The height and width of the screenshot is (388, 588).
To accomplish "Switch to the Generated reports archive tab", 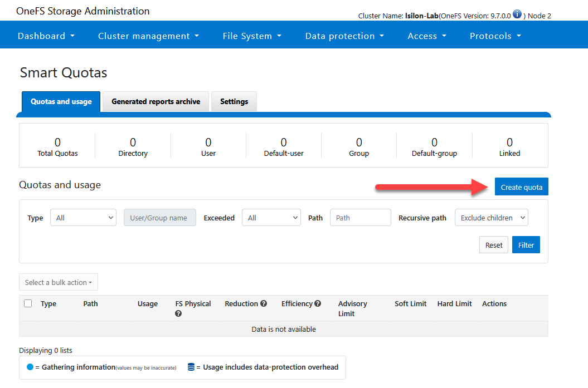I will point(155,101).
